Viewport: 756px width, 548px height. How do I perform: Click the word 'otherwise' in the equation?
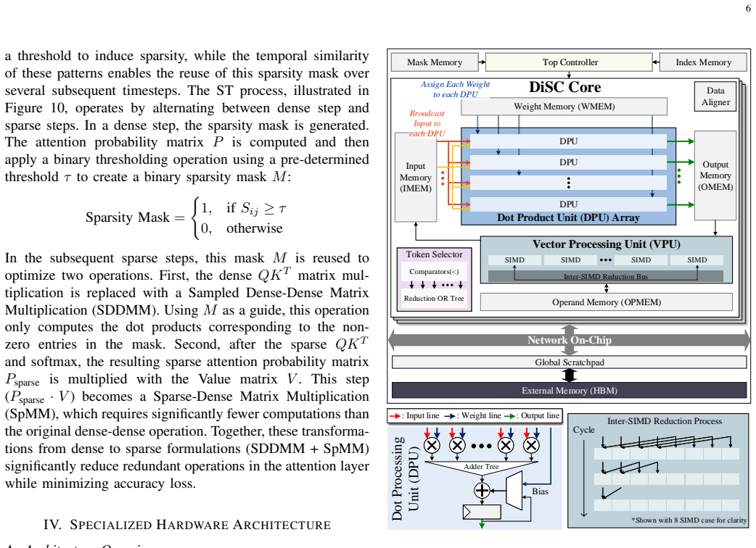(x=255, y=228)
